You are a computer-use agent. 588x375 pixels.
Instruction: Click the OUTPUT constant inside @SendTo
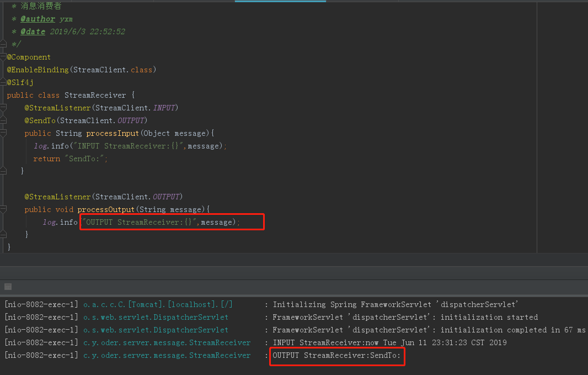pyautogui.click(x=131, y=120)
